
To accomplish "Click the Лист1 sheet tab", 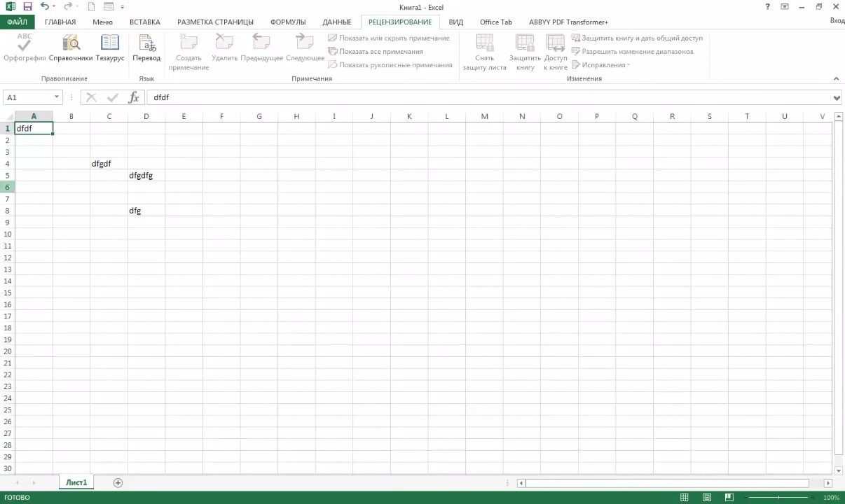I will (x=76, y=483).
